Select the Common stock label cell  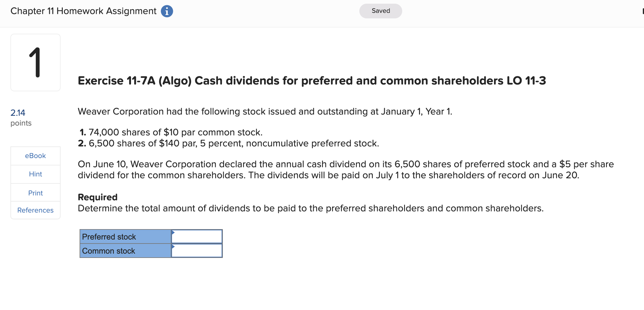[x=125, y=251]
